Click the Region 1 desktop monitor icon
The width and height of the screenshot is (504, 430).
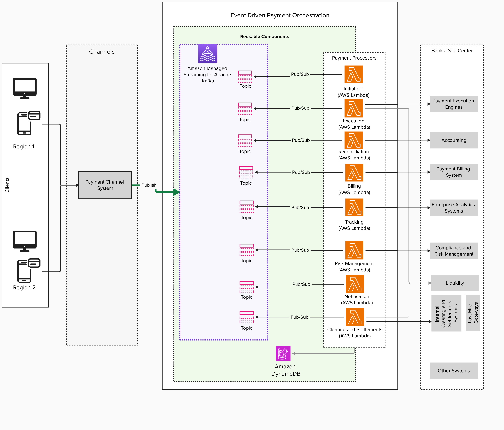click(x=24, y=88)
